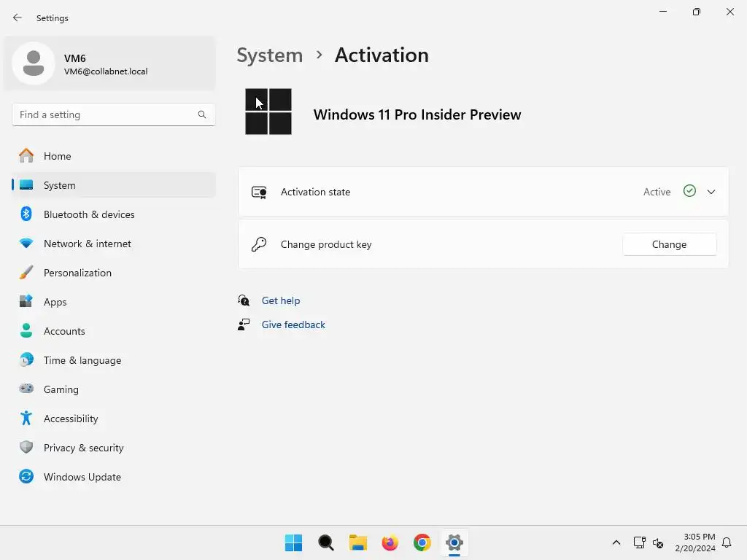Click the Change product key button
The image size is (747, 560).
click(670, 244)
